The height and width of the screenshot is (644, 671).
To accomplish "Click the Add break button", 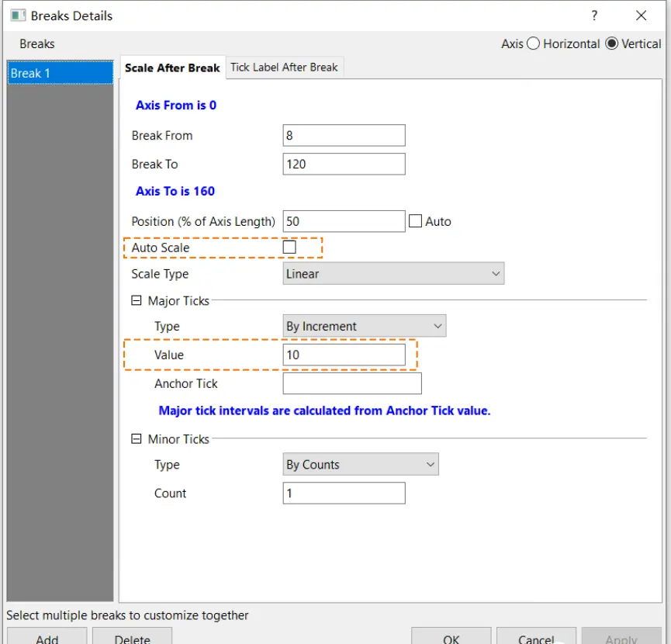I will [x=47, y=636].
